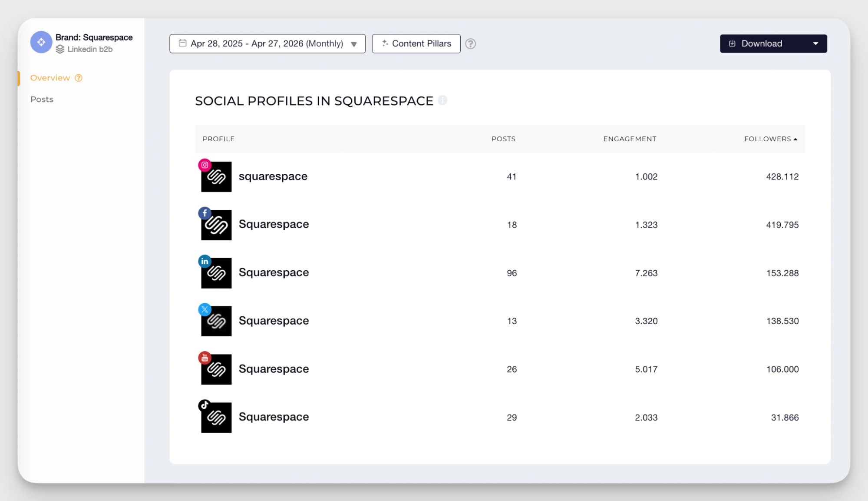Click the YouTube badge on the Squarespace profile
The width and height of the screenshot is (868, 501).
pyautogui.click(x=205, y=358)
